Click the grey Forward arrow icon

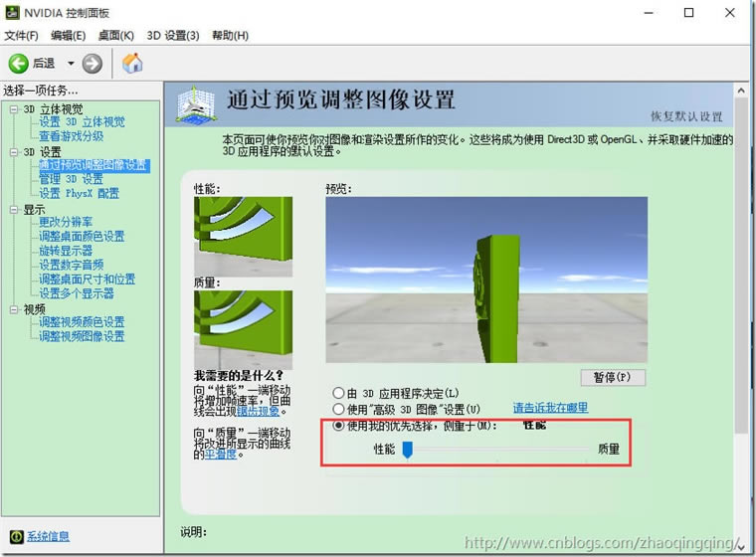pyautogui.click(x=93, y=64)
